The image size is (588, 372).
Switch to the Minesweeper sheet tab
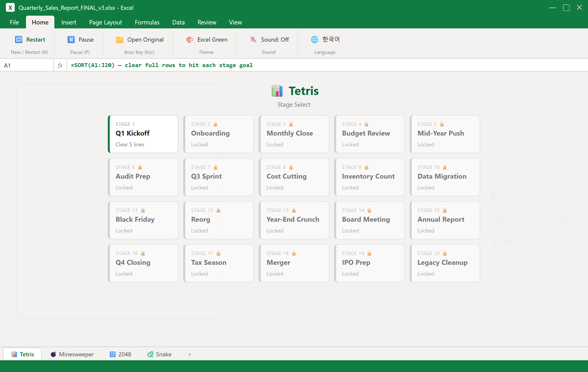[72, 354]
